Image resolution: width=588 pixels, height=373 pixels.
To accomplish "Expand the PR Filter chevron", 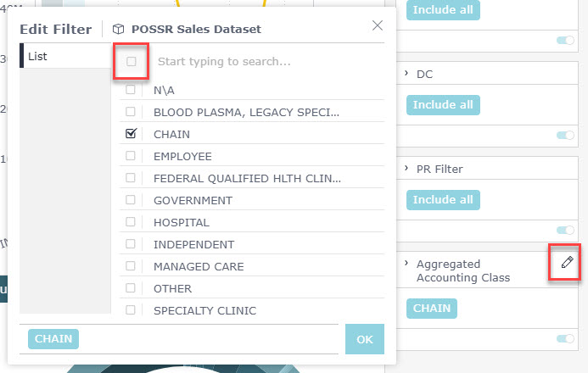I will click(407, 169).
